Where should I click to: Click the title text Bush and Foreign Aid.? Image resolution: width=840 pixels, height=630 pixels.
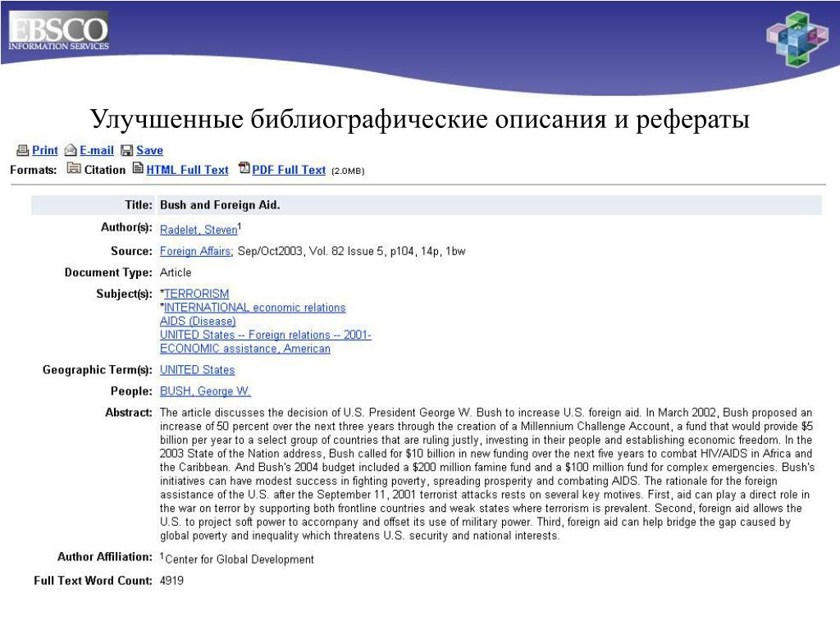coord(220,205)
